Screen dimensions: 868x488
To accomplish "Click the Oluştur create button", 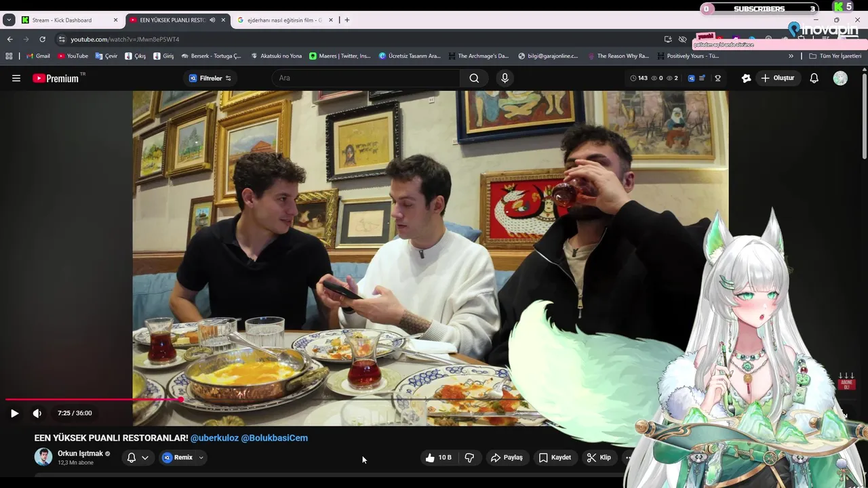I will tap(777, 78).
